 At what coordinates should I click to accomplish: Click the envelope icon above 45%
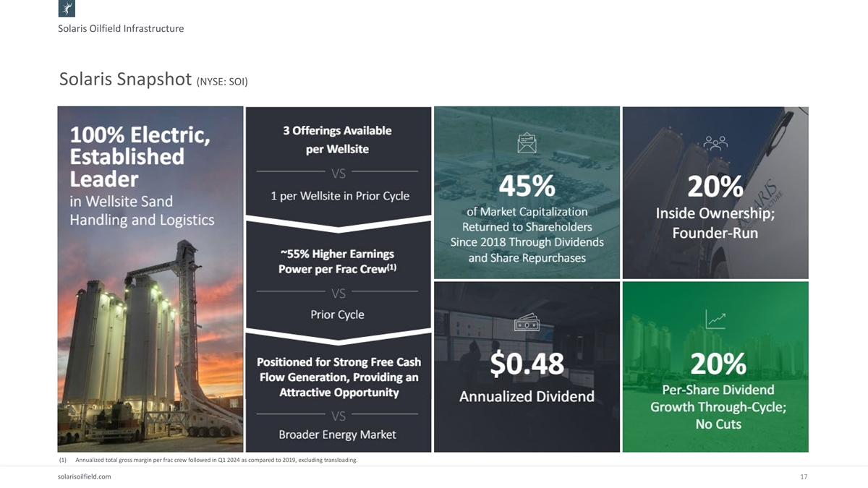click(527, 143)
